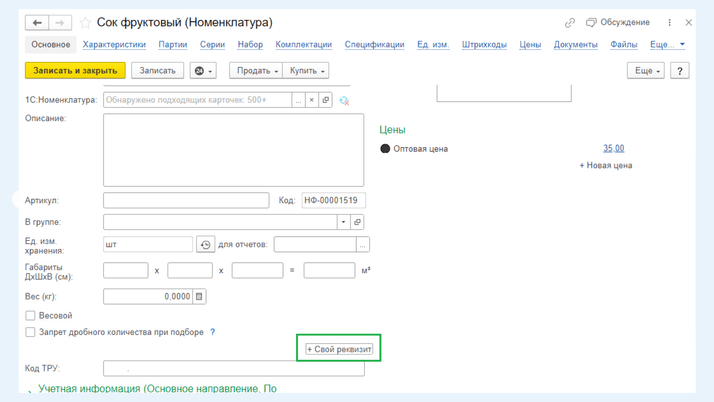The width and height of the screenshot is (714, 402).
Task: Open the round icon dropdown next to Записать
Action: [203, 71]
